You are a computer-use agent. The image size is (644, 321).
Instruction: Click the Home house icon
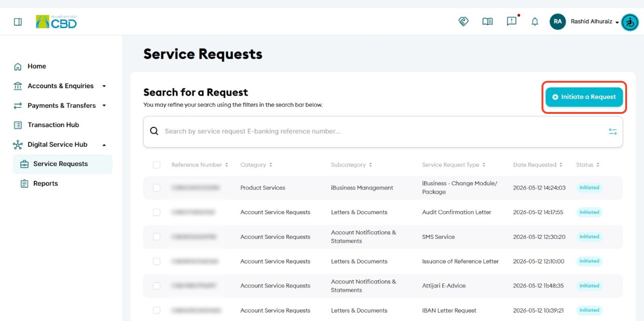point(18,66)
